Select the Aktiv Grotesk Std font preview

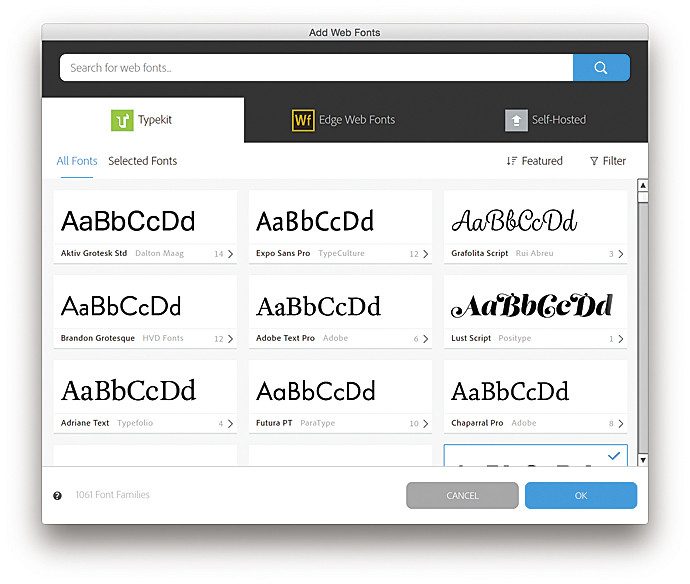point(145,218)
